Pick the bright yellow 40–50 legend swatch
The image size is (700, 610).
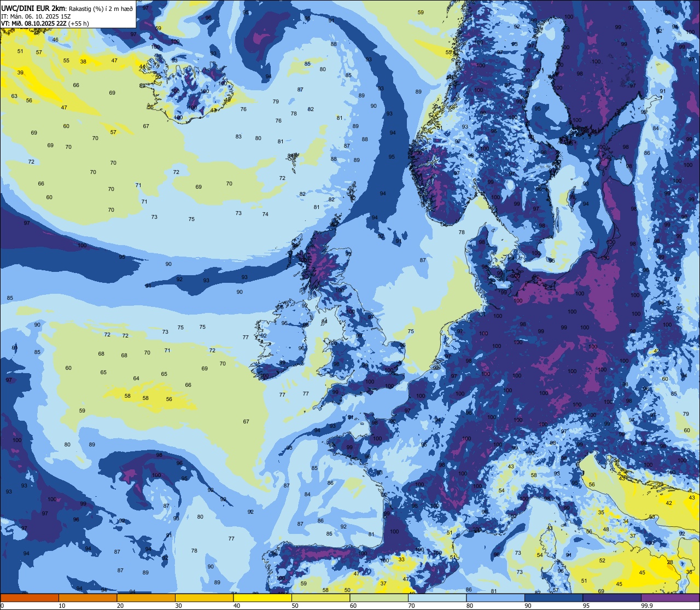(x=262, y=597)
